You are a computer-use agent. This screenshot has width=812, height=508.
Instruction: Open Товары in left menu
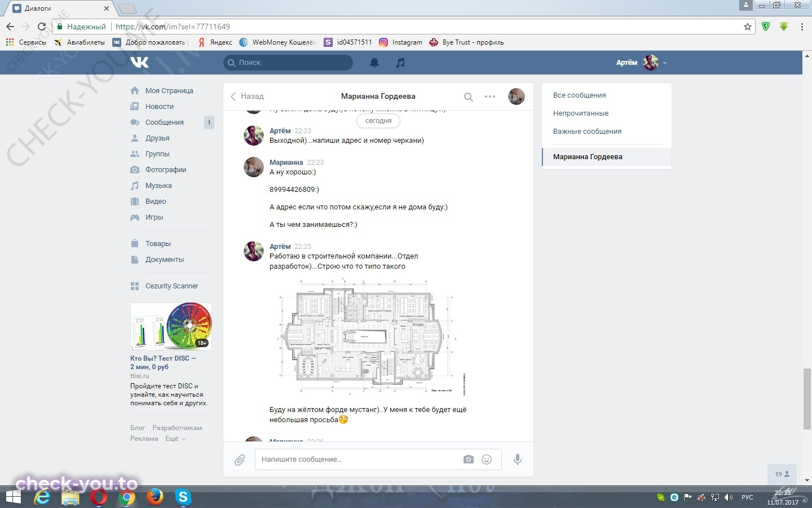tap(158, 243)
